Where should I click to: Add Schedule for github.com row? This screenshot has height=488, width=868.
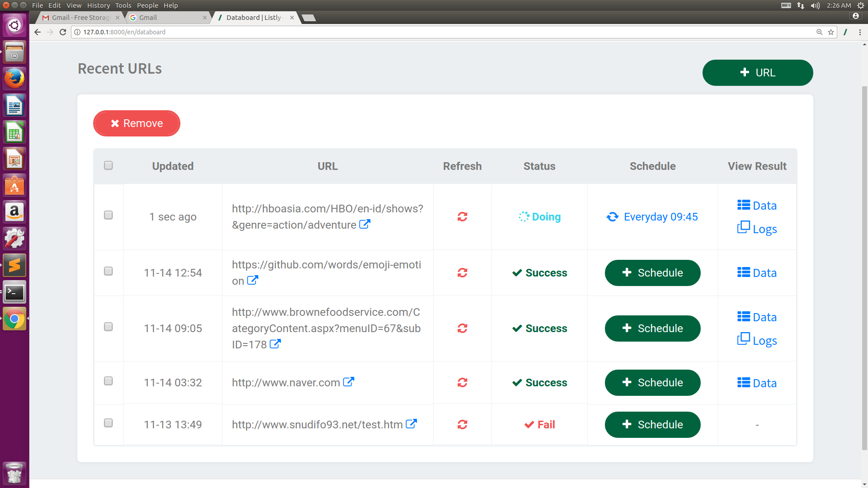[x=652, y=273]
